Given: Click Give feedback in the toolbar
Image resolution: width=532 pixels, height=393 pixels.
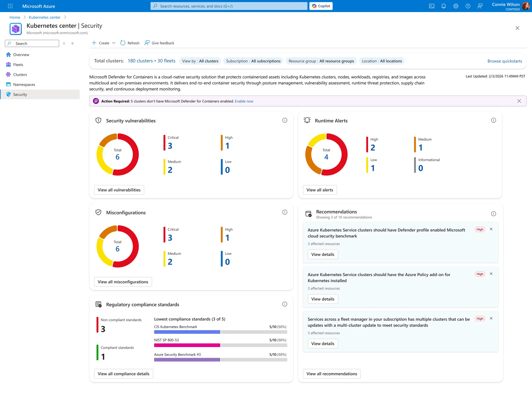Looking at the screenshot, I should click(x=159, y=43).
